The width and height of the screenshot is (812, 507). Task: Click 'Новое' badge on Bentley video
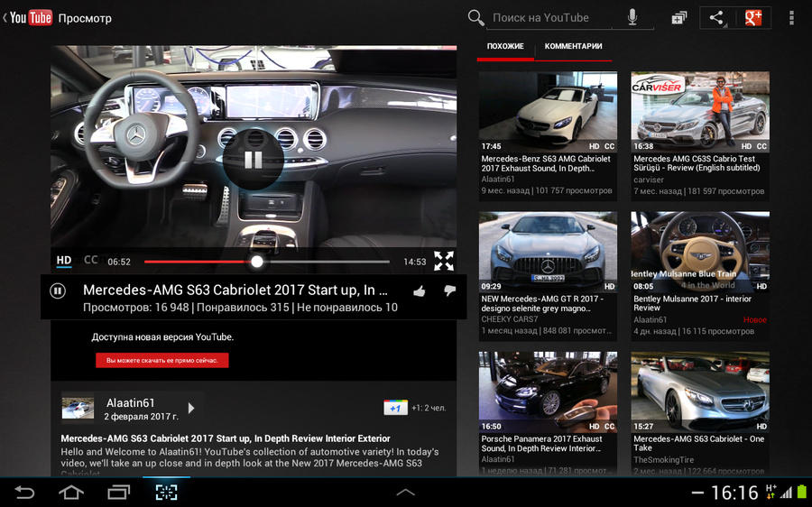[755, 320]
